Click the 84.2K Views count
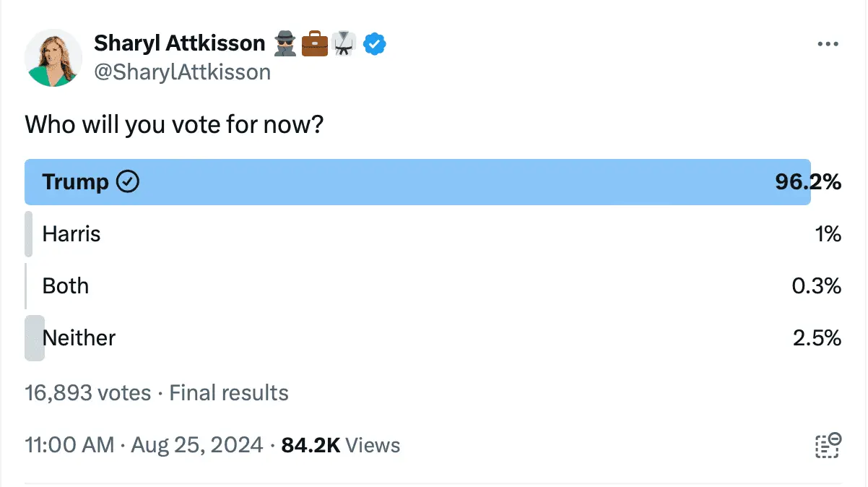Screen dimensions: 868x487 coord(340,445)
